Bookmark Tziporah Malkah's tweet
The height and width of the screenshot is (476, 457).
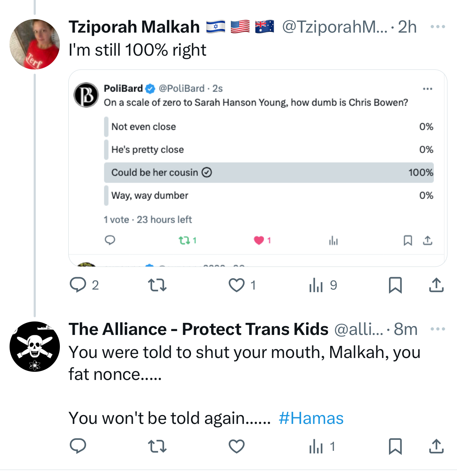[x=395, y=285]
